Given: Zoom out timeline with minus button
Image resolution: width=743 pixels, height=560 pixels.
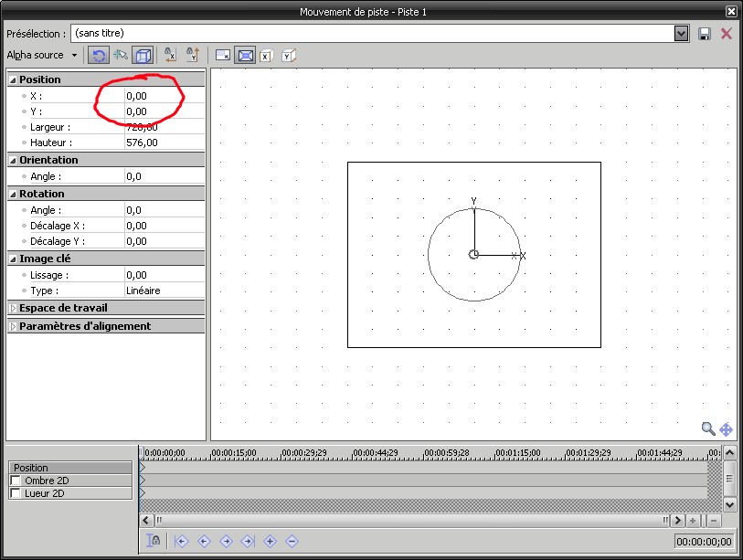Looking at the screenshot, I should (714, 521).
